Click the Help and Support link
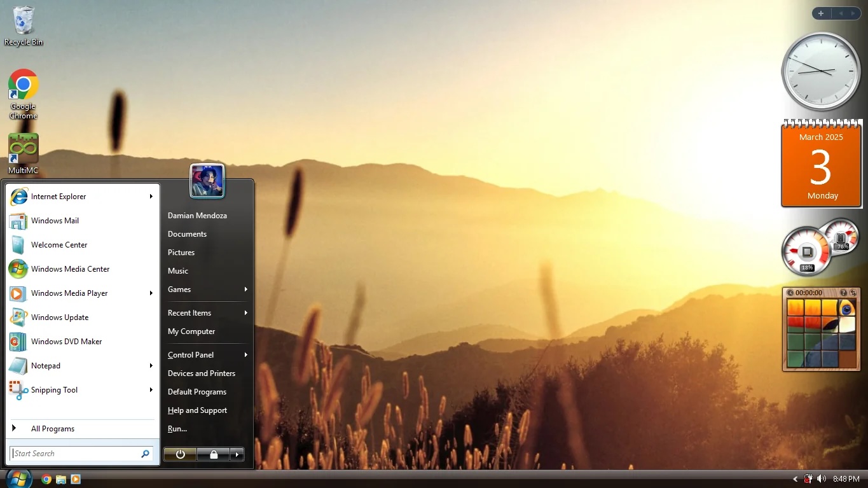868x488 pixels. point(197,410)
